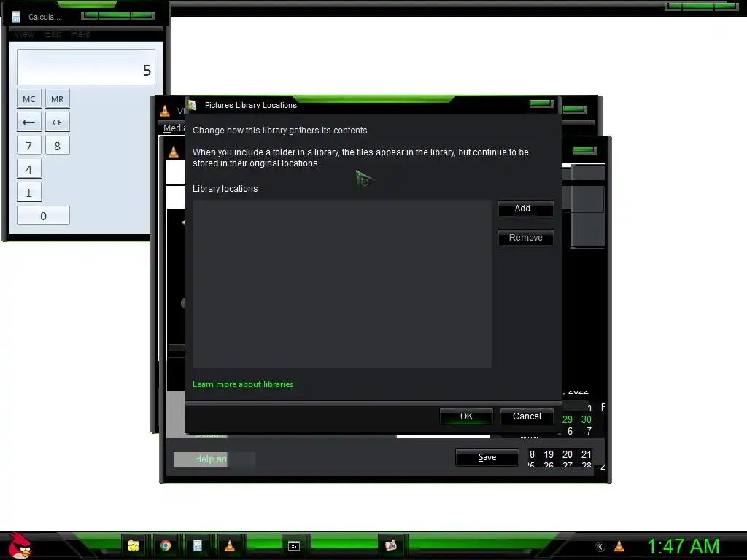
Task: Select calendar date 20
Action: 568,455
